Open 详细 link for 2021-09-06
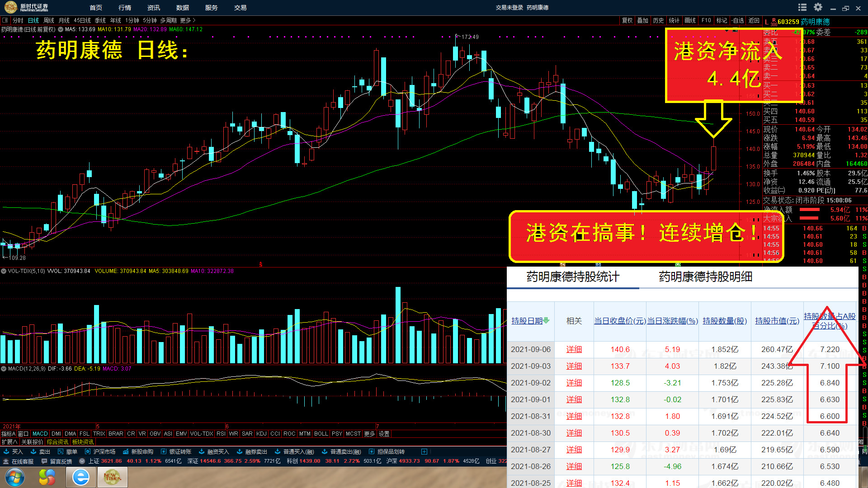 click(574, 349)
